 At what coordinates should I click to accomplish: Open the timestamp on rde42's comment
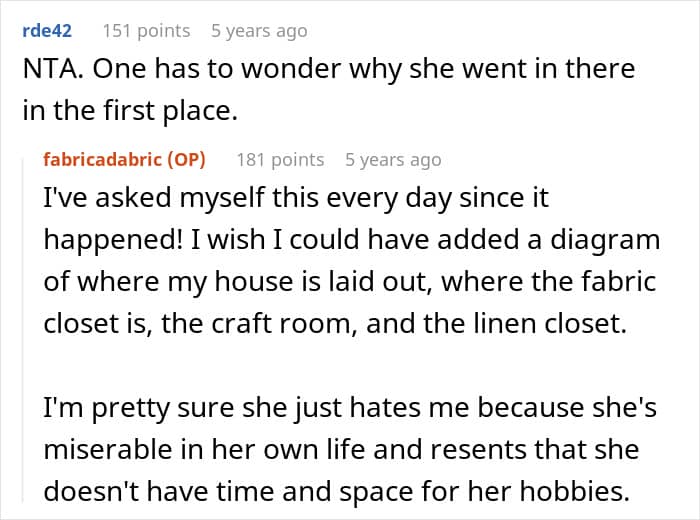259,31
